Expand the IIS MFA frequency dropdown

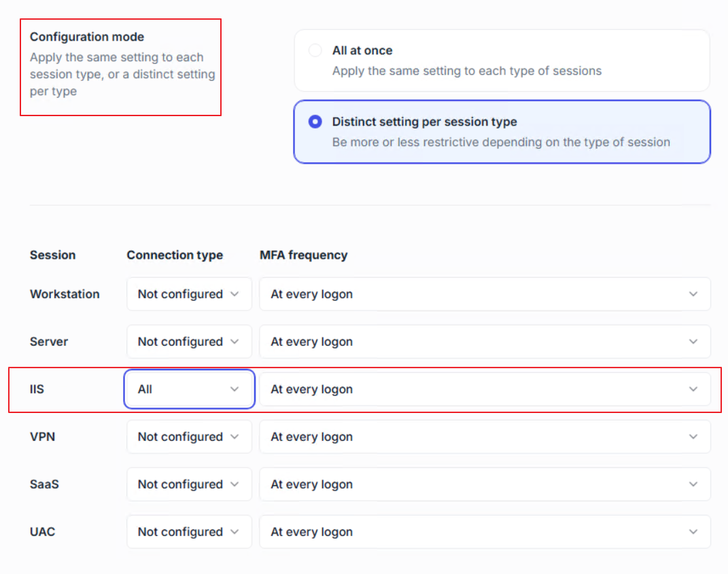point(484,389)
